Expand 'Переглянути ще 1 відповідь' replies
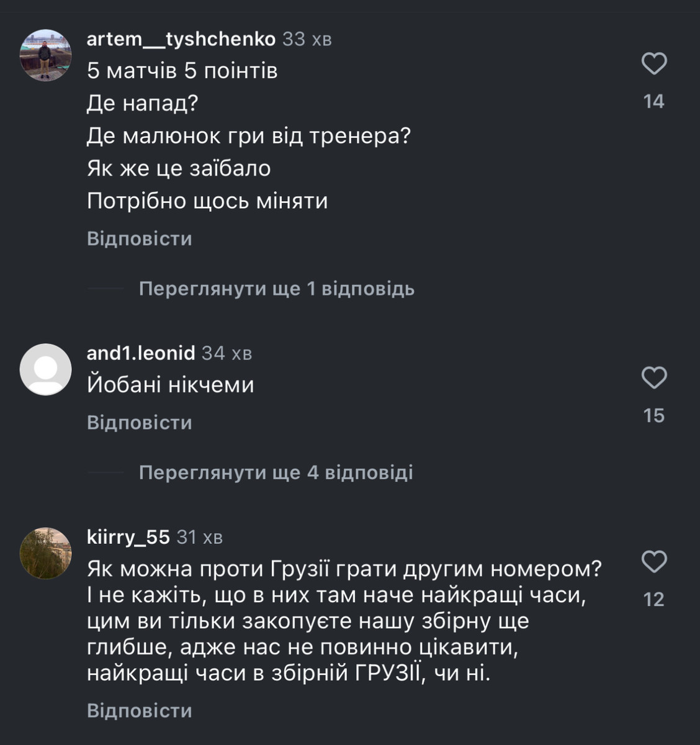Image resolution: width=700 pixels, height=745 pixels. pos(276,289)
